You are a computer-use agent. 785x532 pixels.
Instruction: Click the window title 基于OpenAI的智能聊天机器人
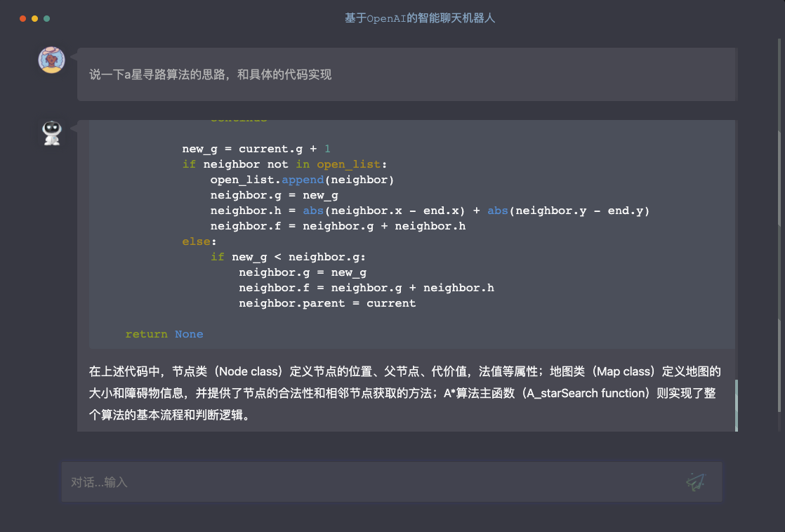click(x=420, y=18)
